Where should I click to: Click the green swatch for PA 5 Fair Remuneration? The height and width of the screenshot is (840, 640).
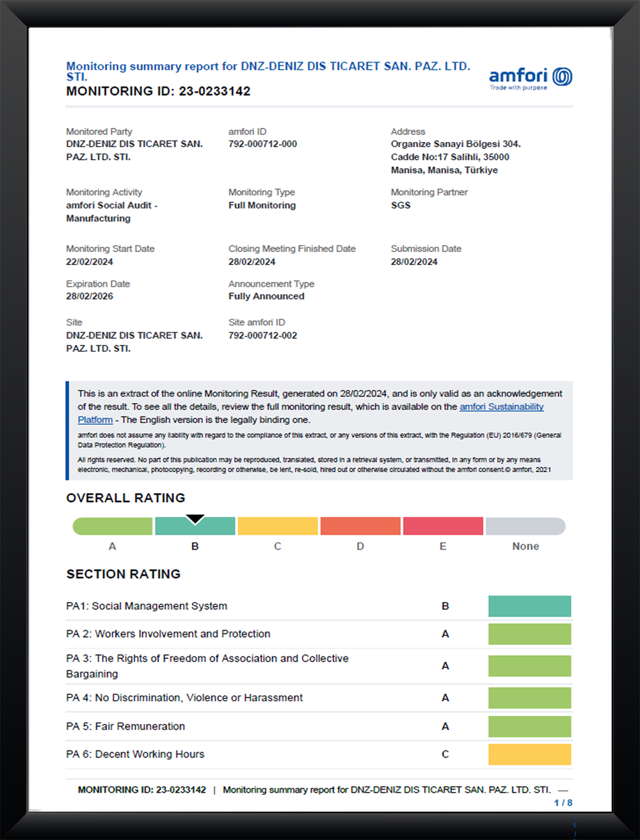tap(529, 727)
